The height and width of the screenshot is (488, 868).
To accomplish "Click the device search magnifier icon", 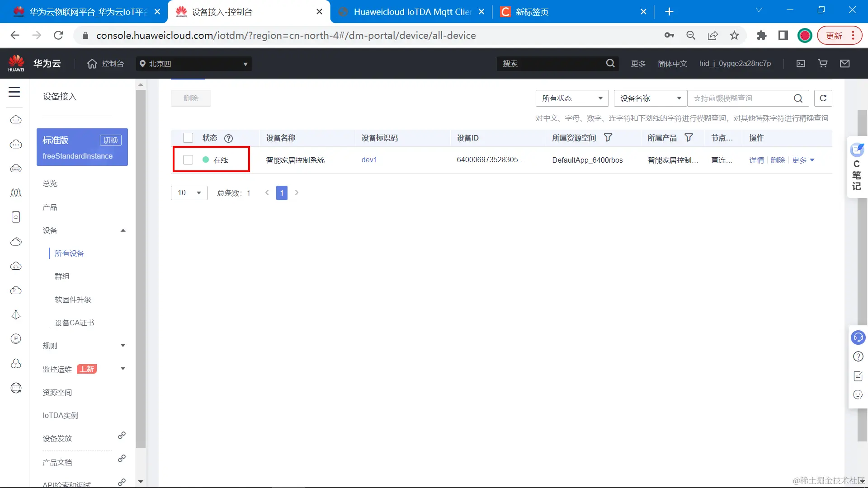I will pyautogui.click(x=798, y=99).
